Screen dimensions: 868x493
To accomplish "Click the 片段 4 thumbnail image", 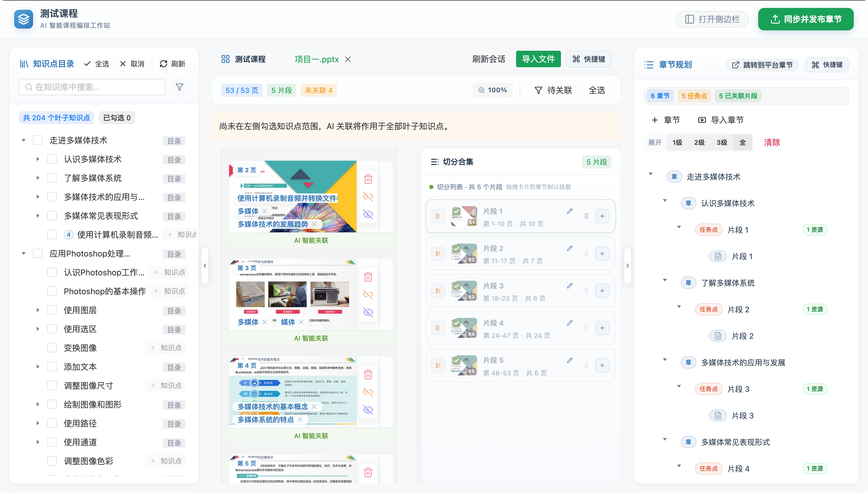I will tap(464, 328).
